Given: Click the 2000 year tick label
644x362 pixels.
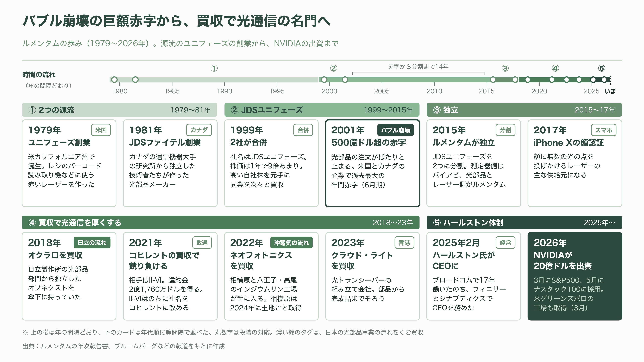Looking at the screenshot, I should (x=329, y=91).
